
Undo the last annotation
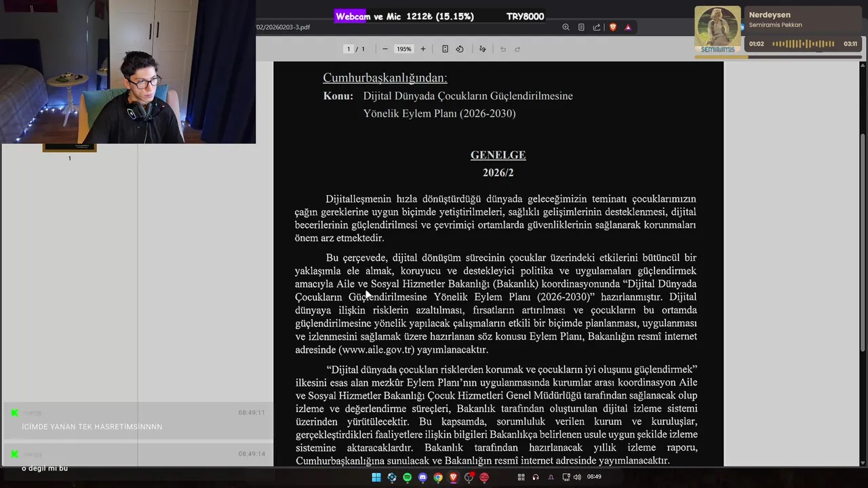tap(502, 49)
